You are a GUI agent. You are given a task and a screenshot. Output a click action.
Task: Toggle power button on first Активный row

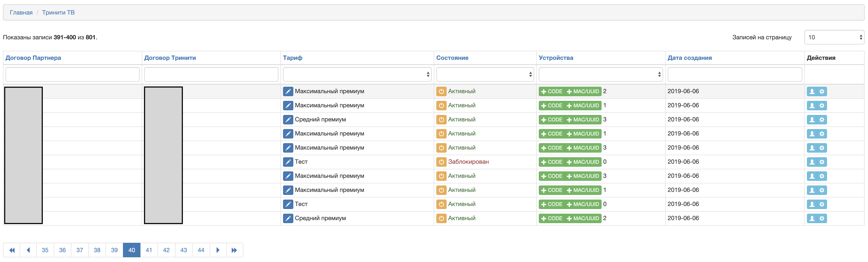(x=441, y=91)
